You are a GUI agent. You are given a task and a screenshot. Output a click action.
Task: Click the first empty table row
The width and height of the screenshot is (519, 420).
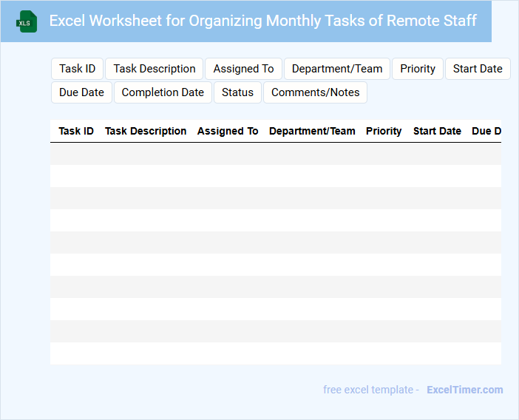(275, 154)
